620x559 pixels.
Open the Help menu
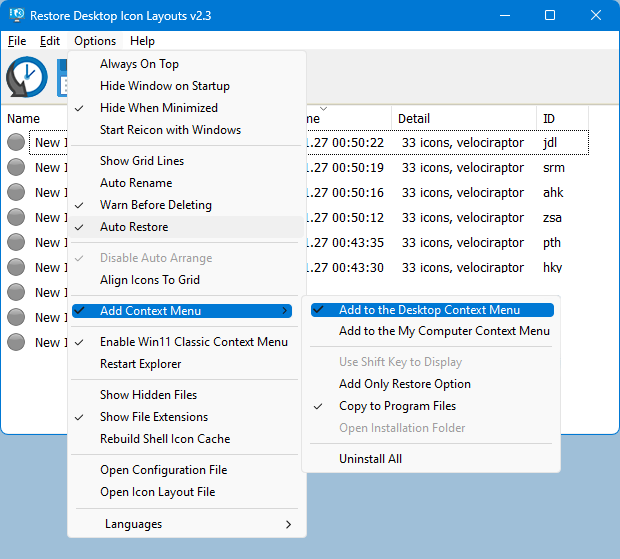pos(142,41)
